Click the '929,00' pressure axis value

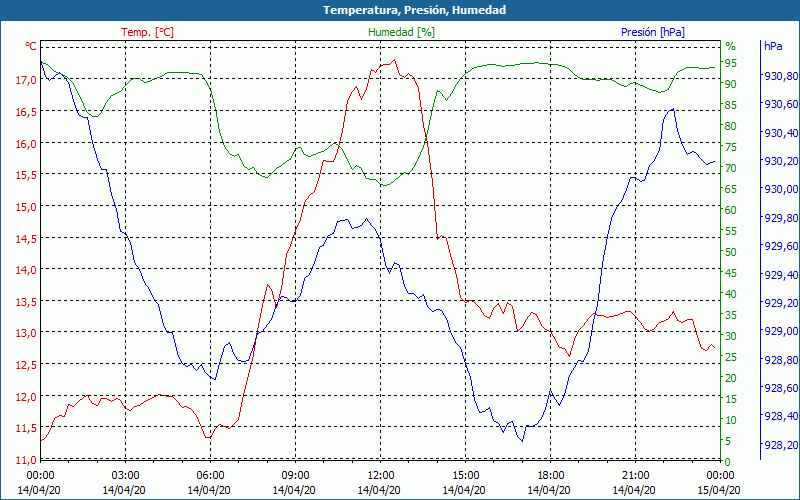781,332
